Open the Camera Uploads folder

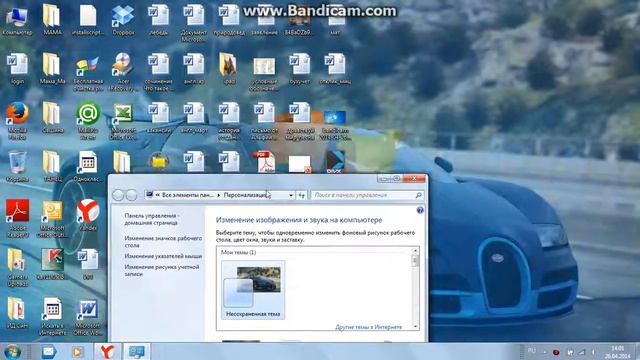pyautogui.click(x=17, y=267)
